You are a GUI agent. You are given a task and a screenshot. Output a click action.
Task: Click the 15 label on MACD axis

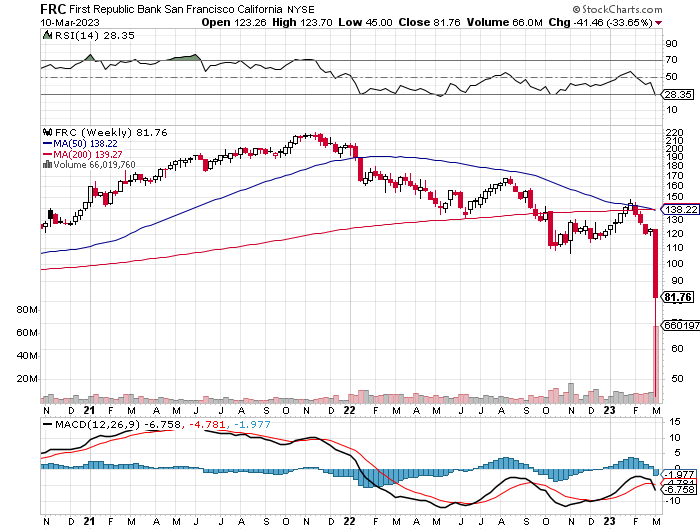tap(675, 422)
